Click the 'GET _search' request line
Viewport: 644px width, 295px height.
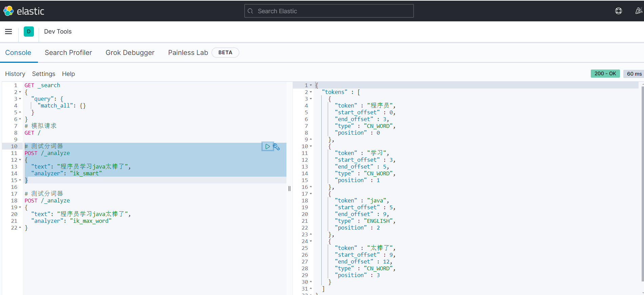pyautogui.click(x=42, y=85)
